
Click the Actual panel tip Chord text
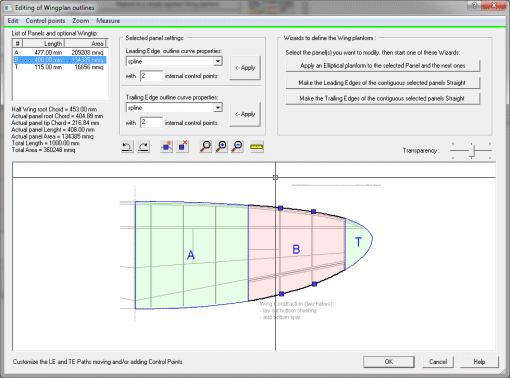tap(55, 123)
